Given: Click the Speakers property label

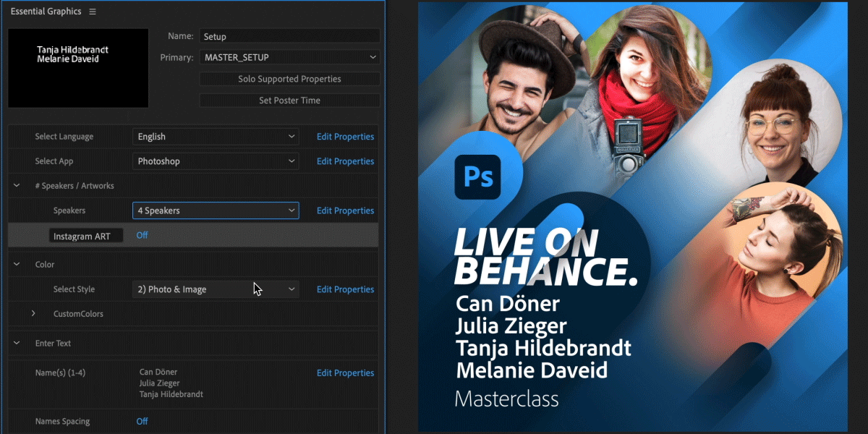Looking at the screenshot, I should click(69, 210).
